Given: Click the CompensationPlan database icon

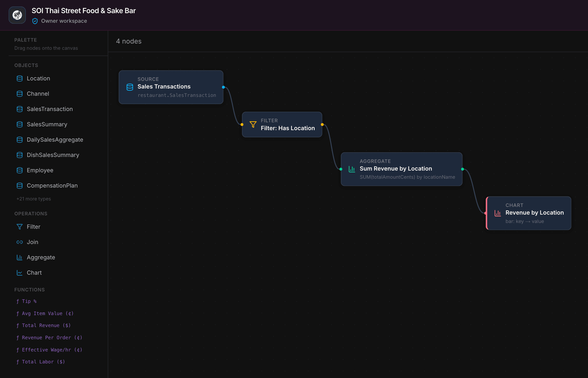Looking at the screenshot, I should pos(20,186).
